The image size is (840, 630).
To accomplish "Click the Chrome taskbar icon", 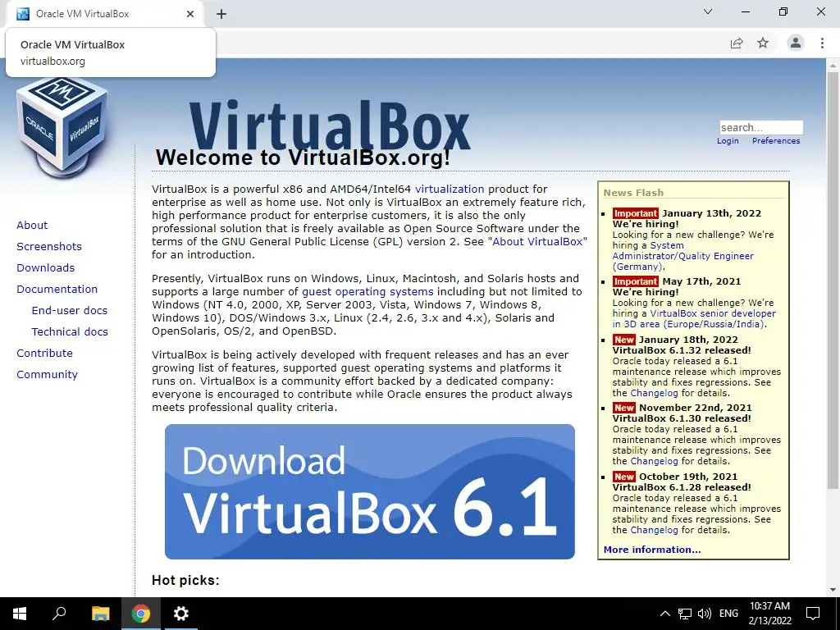I will point(141,614).
